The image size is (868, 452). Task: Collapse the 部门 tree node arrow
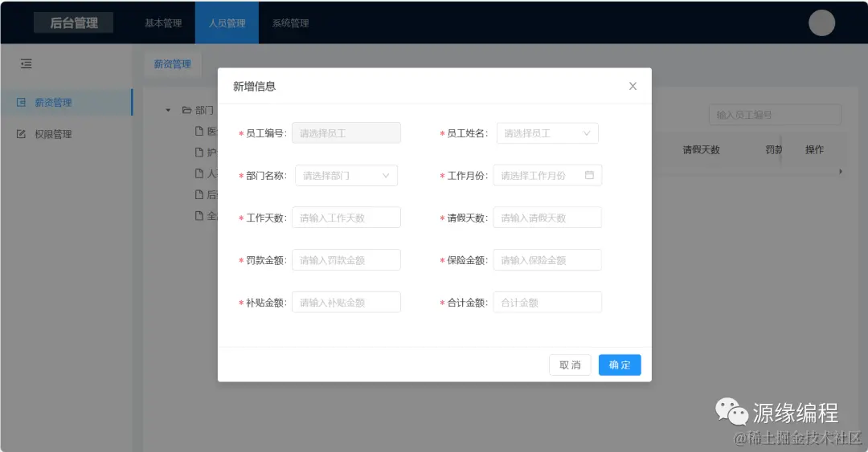(x=168, y=110)
